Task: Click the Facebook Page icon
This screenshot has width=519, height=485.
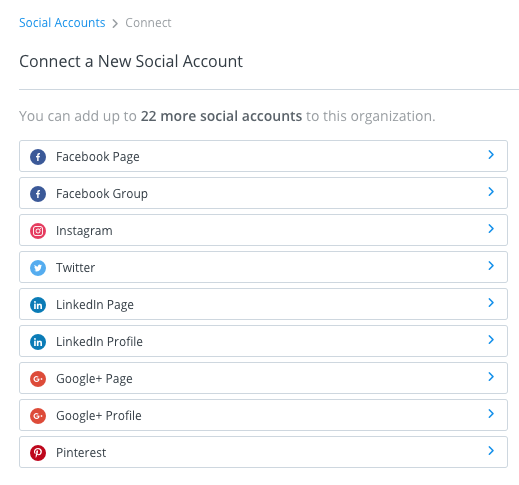Action: 38,157
